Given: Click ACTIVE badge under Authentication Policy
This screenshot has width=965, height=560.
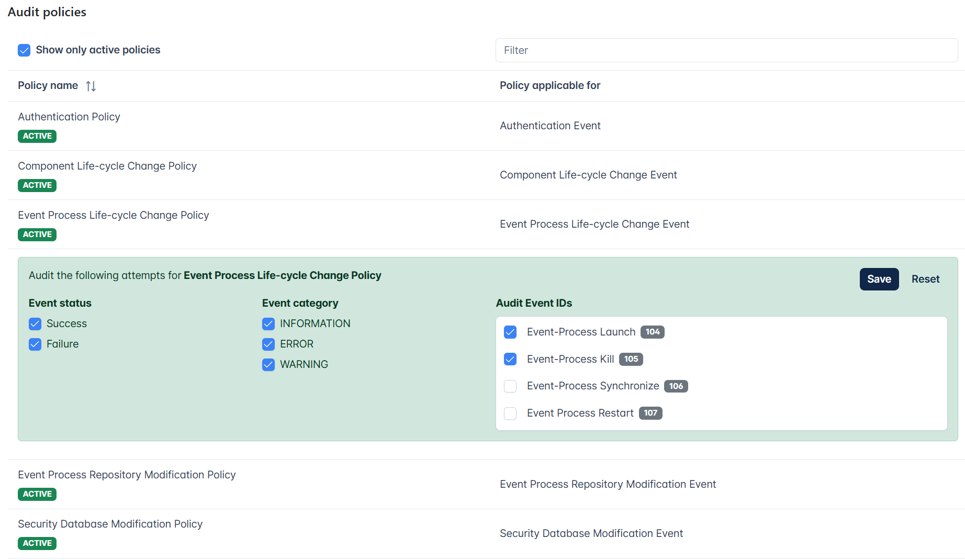Looking at the screenshot, I should point(37,136).
